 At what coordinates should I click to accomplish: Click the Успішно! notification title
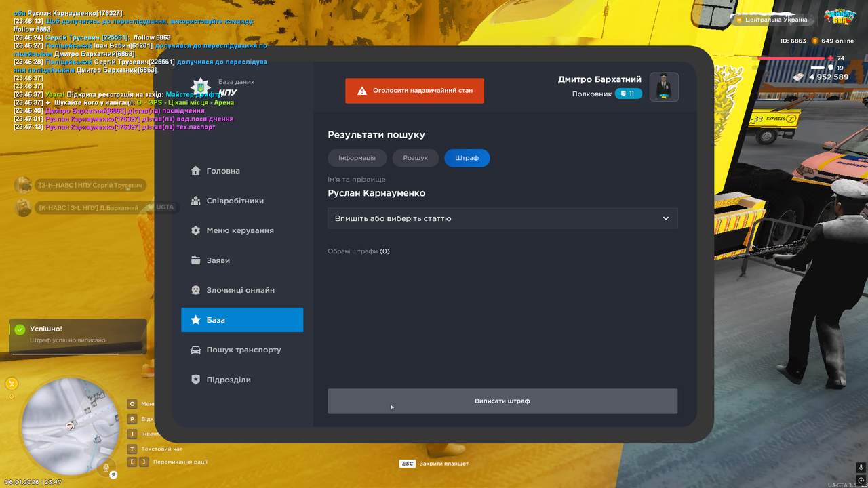pyautogui.click(x=46, y=329)
